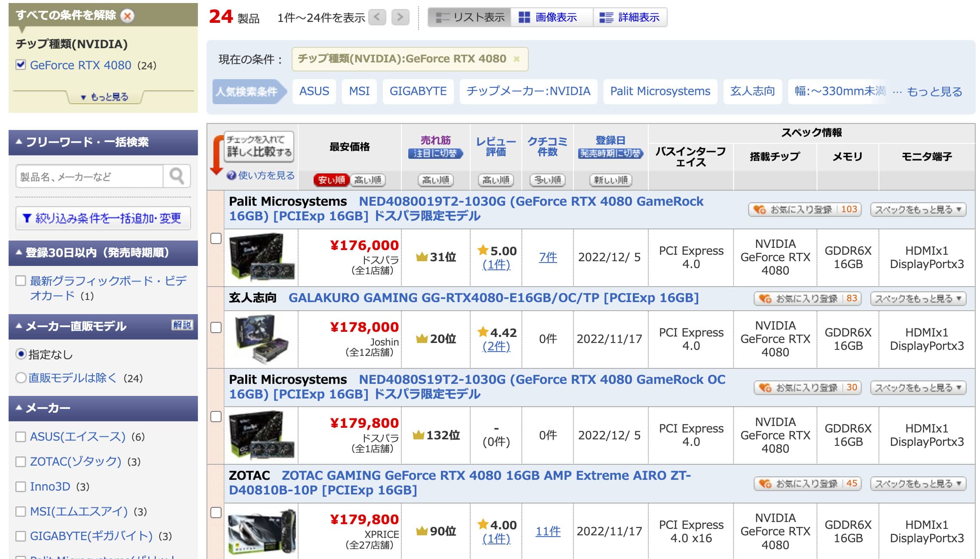Screen dimensions: 980x559
Task: Expand more chip types with もっと見る
Action: click(x=105, y=97)
